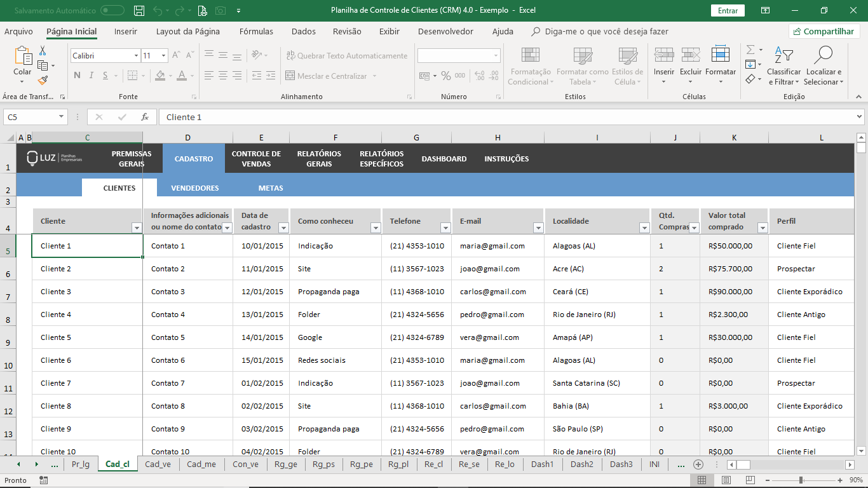The image size is (868, 488).
Task: Open the Inserir ribbon tab
Action: [x=126, y=31]
